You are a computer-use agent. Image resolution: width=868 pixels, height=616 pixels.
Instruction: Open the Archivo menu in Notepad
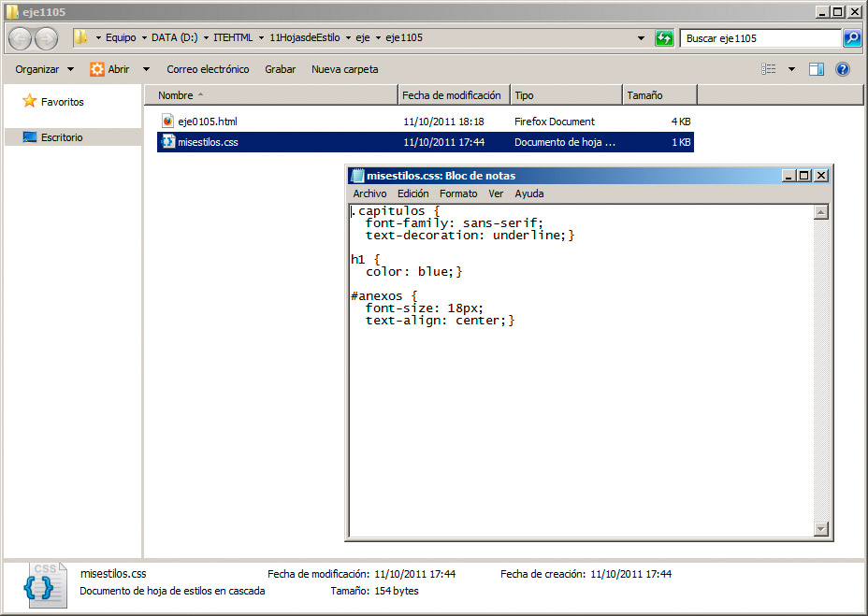pyautogui.click(x=369, y=193)
